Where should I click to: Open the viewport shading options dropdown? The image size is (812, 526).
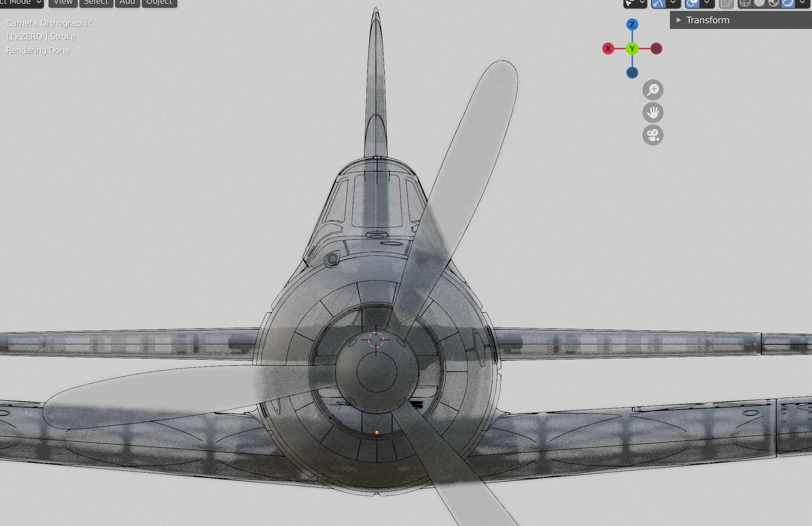point(803,3)
